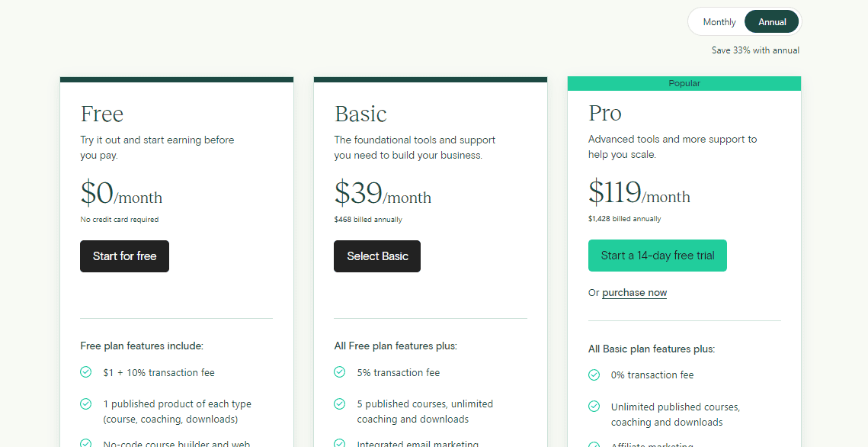This screenshot has width=868, height=447.
Task: Click the checkmark beside "Unlimited published courses"
Action: [x=594, y=407]
